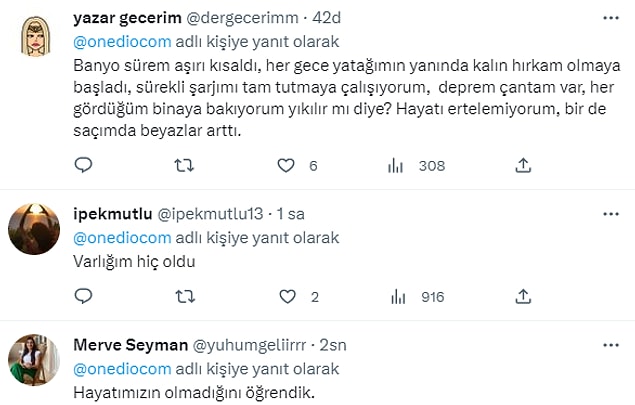The image size is (635, 405).
Task: Share ipekmutlu's tweet
Action: [523, 296]
